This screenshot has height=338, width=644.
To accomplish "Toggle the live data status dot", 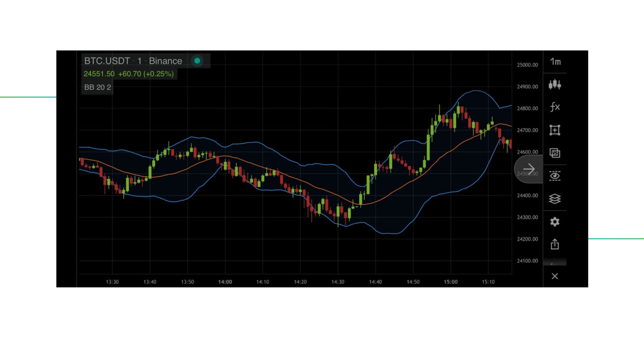I will coord(198,61).
